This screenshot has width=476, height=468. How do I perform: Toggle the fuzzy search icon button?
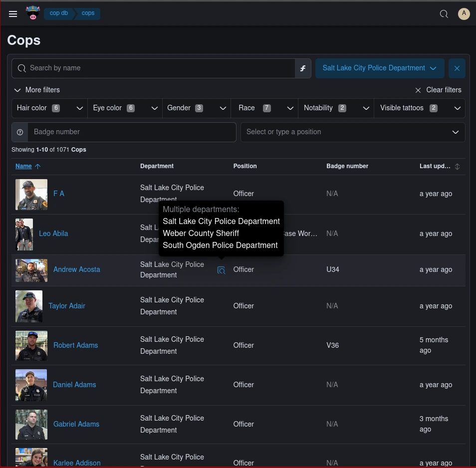(303, 68)
